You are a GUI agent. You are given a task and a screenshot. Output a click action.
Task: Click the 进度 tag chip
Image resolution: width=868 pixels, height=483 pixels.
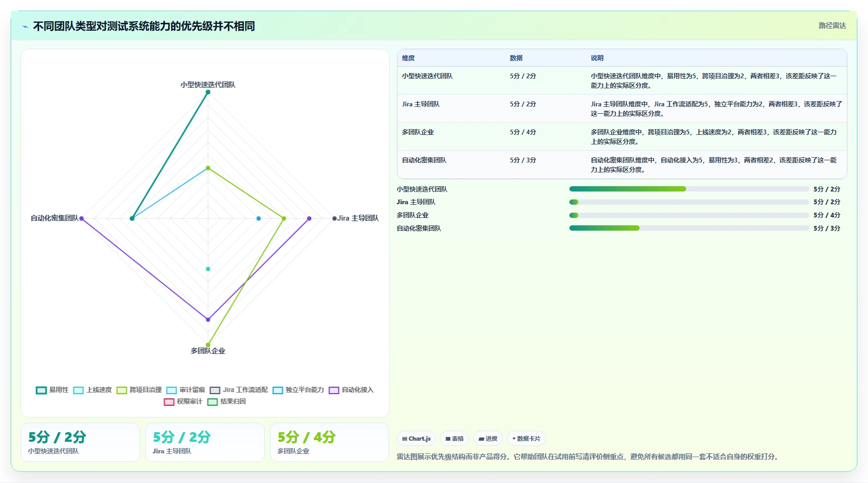(x=488, y=439)
